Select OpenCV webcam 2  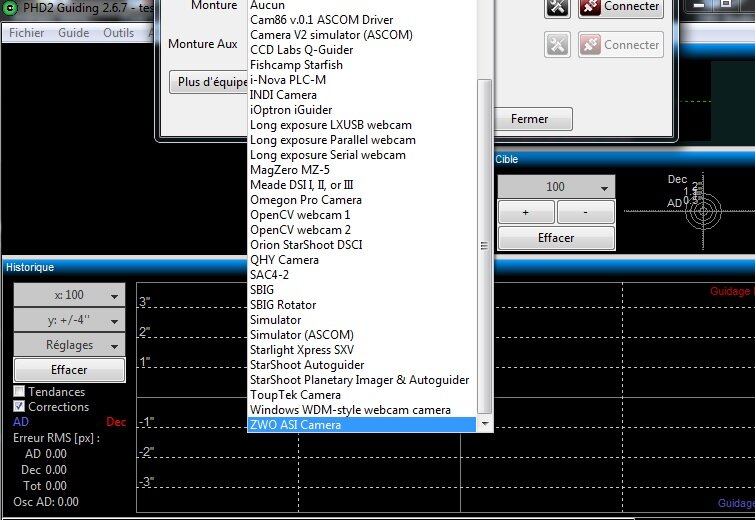pyautogui.click(x=362, y=230)
